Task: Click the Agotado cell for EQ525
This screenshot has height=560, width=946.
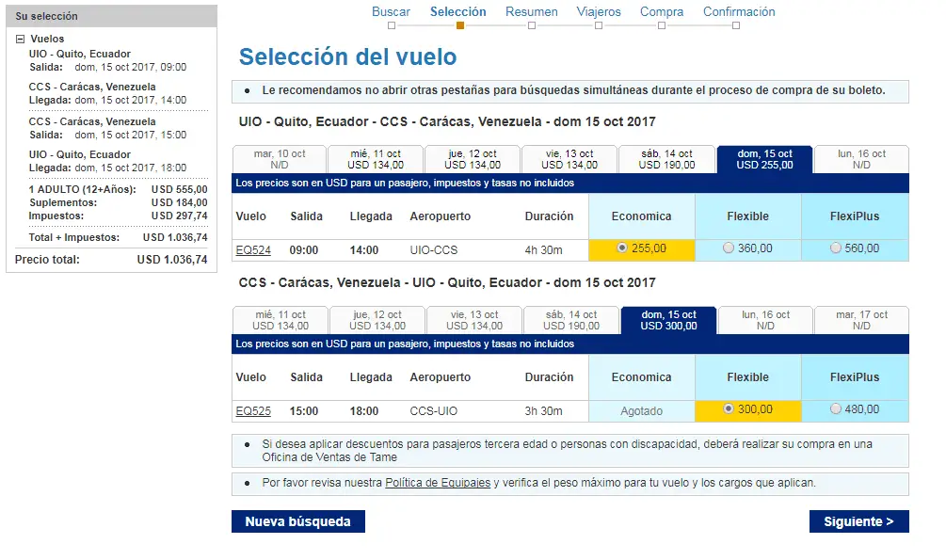Action: 641,411
